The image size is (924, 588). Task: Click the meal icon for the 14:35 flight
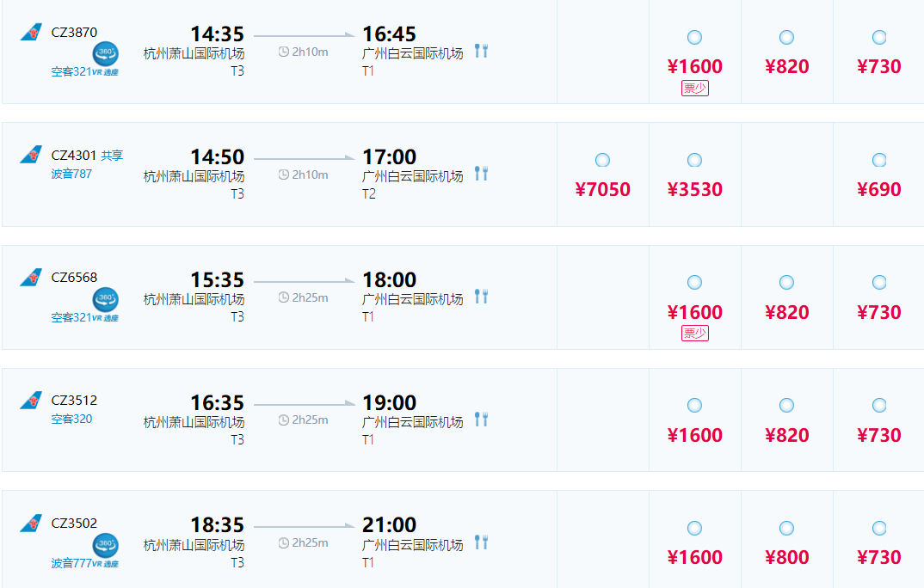(x=481, y=51)
